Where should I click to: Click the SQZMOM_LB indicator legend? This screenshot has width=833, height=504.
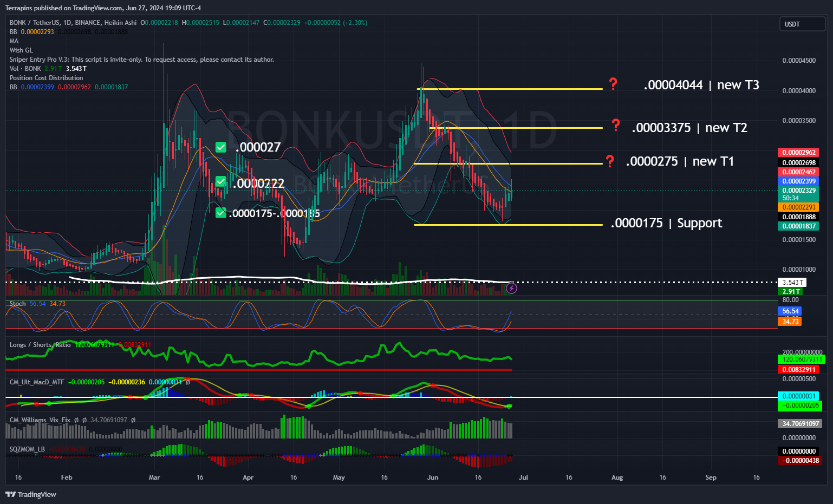pyautogui.click(x=27, y=449)
